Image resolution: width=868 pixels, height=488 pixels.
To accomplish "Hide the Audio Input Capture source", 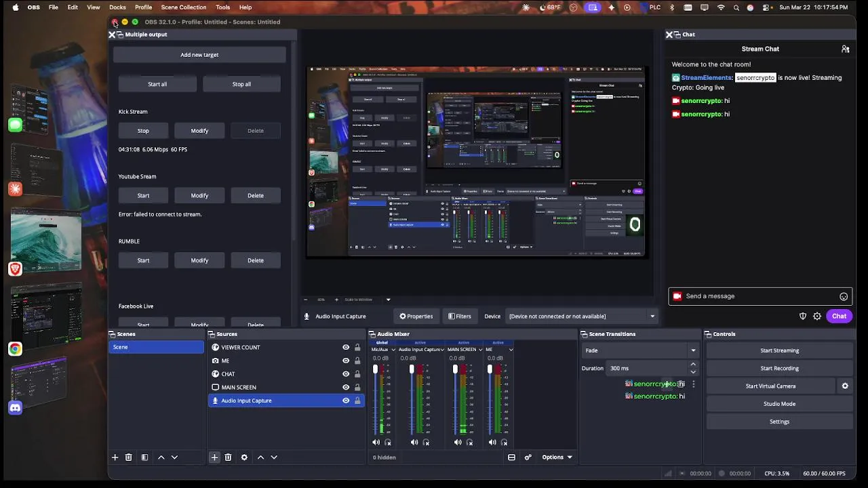I will 346,401.
